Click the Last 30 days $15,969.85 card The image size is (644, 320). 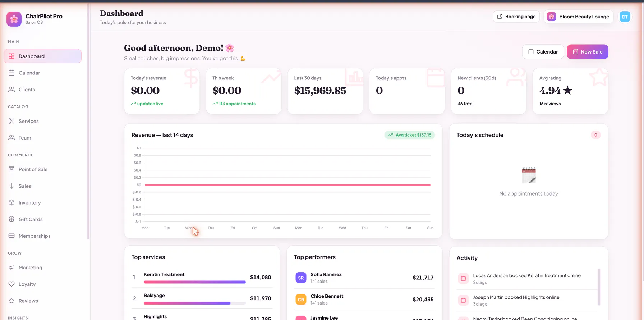[325, 91]
